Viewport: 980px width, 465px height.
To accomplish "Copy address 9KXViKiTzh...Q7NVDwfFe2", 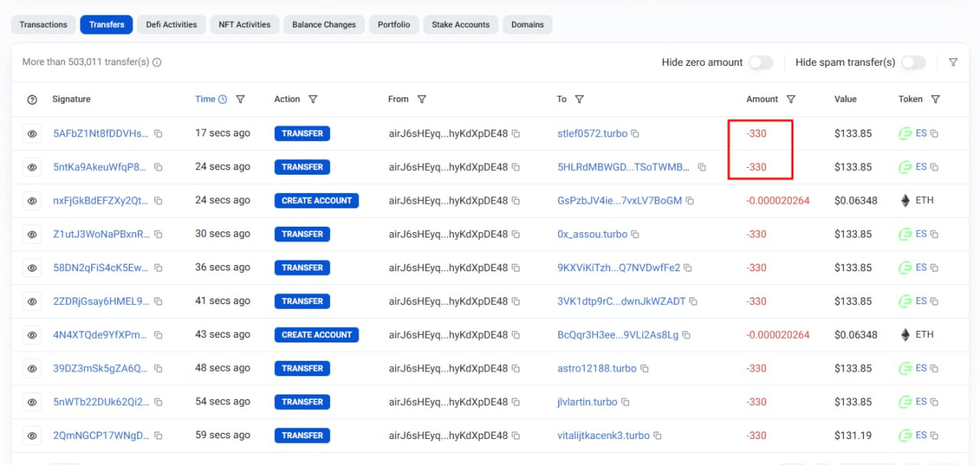I will click(688, 268).
